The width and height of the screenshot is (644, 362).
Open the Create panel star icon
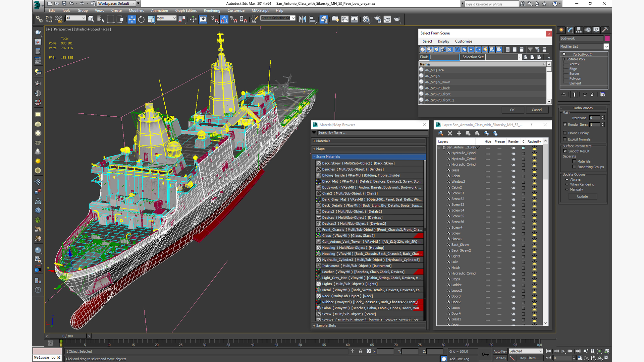(561, 30)
